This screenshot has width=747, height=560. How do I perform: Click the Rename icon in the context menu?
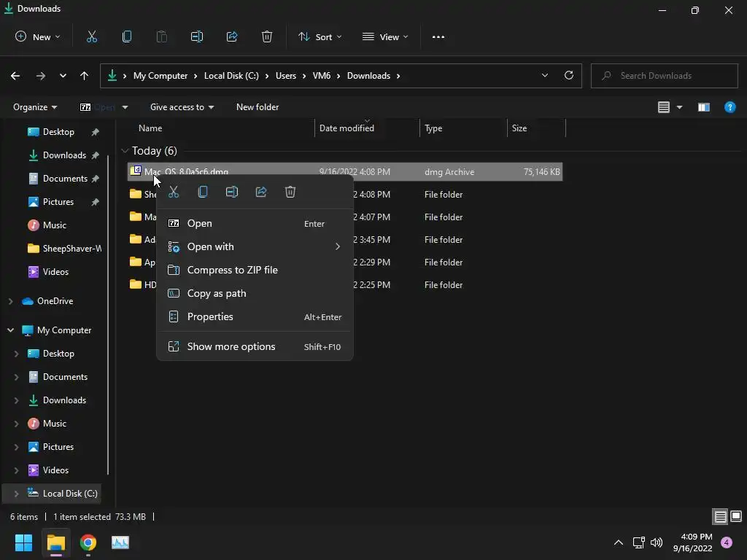point(232,192)
